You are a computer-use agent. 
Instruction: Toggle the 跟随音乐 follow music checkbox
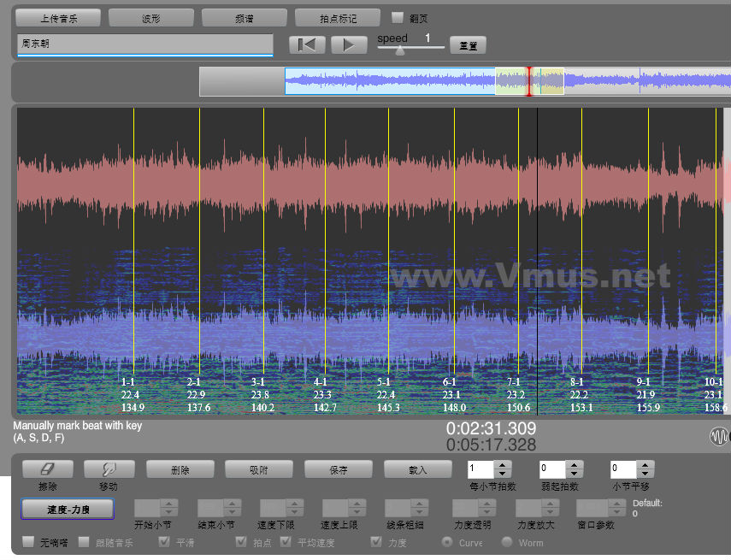pyautogui.click(x=85, y=542)
